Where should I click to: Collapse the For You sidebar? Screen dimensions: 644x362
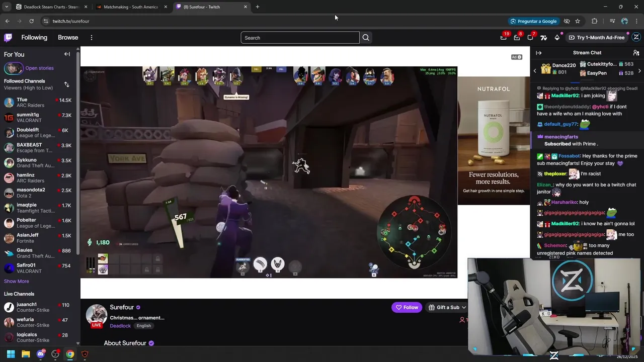(67, 54)
